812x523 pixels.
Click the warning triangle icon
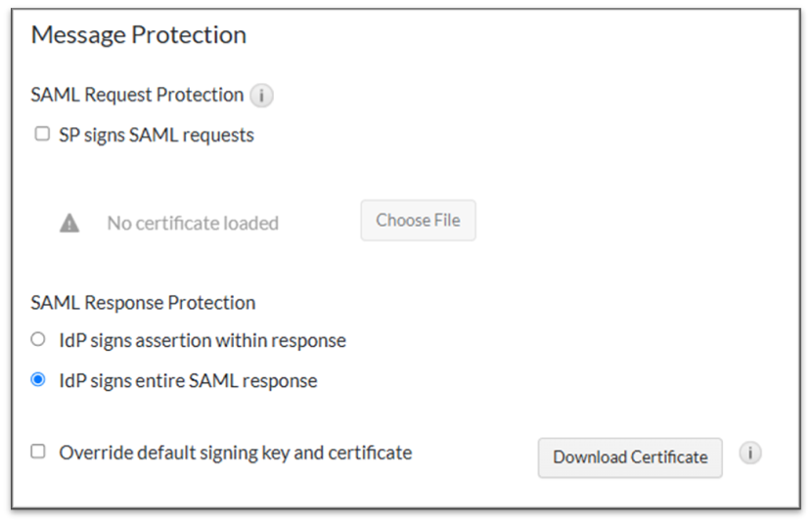point(69,223)
